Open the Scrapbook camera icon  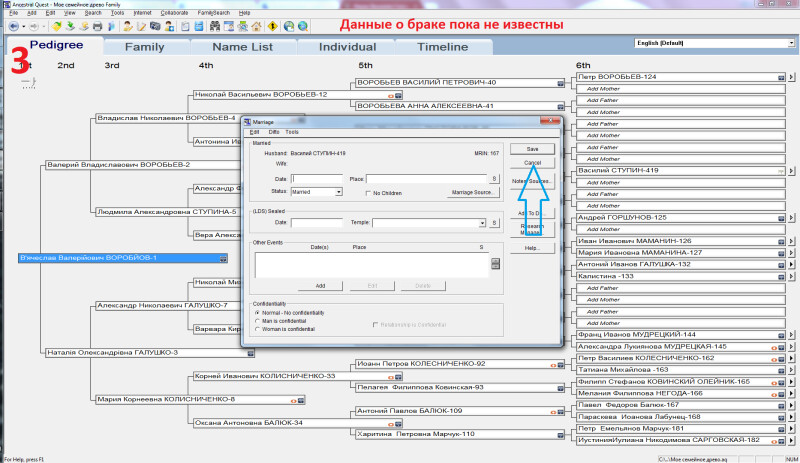(155, 26)
